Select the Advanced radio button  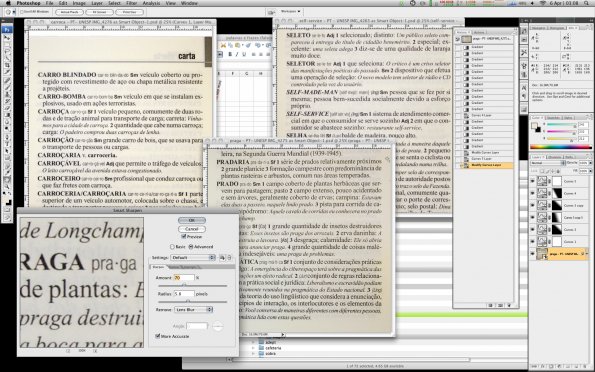[x=191, y=247]
